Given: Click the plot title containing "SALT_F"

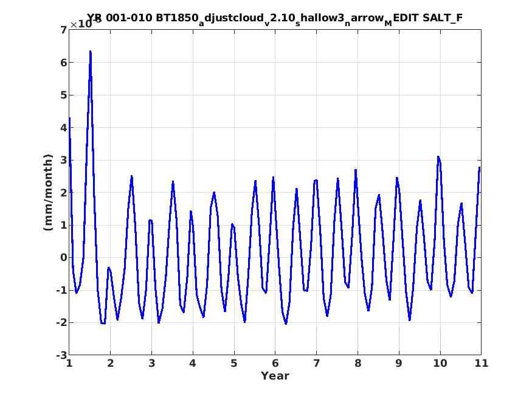Looking at the screenshot, I should pos(274,18).
